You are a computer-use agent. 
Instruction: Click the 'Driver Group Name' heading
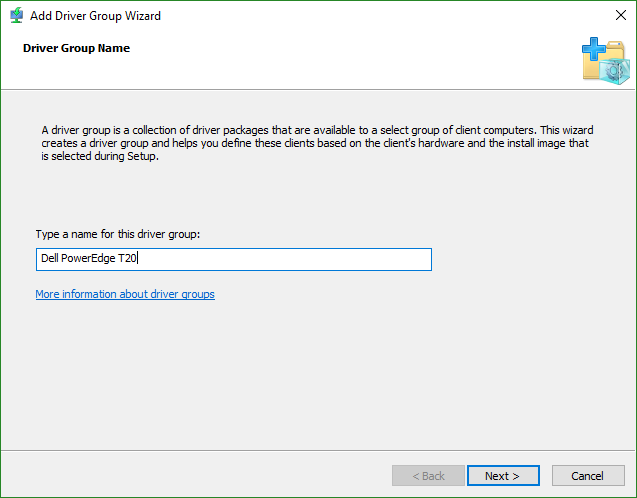pyautogui.click(x=76, y=48)
